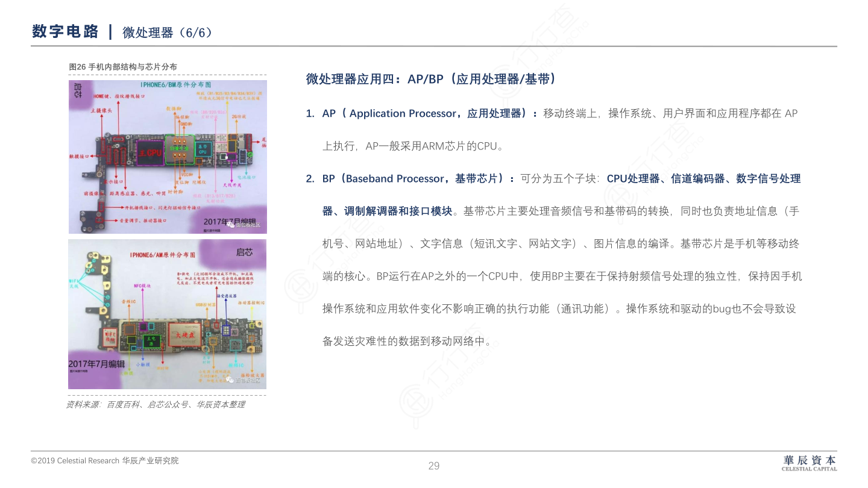Click heading 微处理器应用四：AP/BP
868x488 pixels.
tap(430, 80)
